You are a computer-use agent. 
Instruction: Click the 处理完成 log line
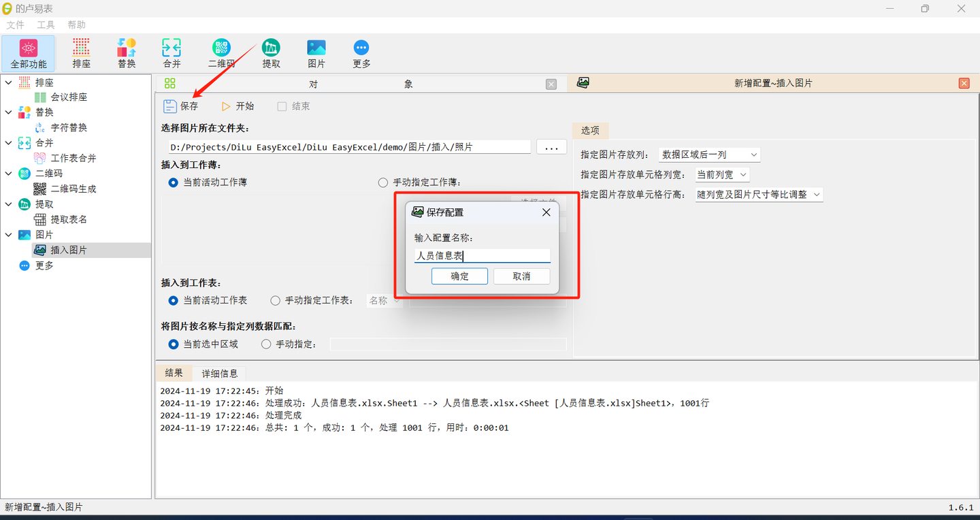coord(231,415)
